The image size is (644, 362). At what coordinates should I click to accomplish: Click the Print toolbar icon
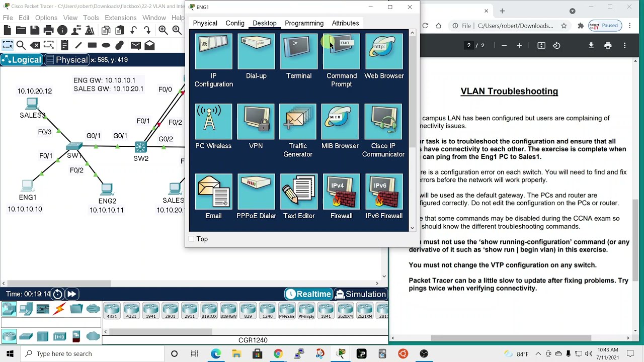[x=48, y=31]
